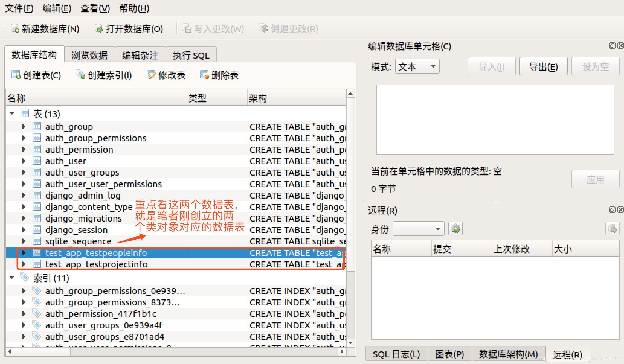
Task: Click the New Database (新建数据库) toolbar icon
Action: (x=15, y=28)
